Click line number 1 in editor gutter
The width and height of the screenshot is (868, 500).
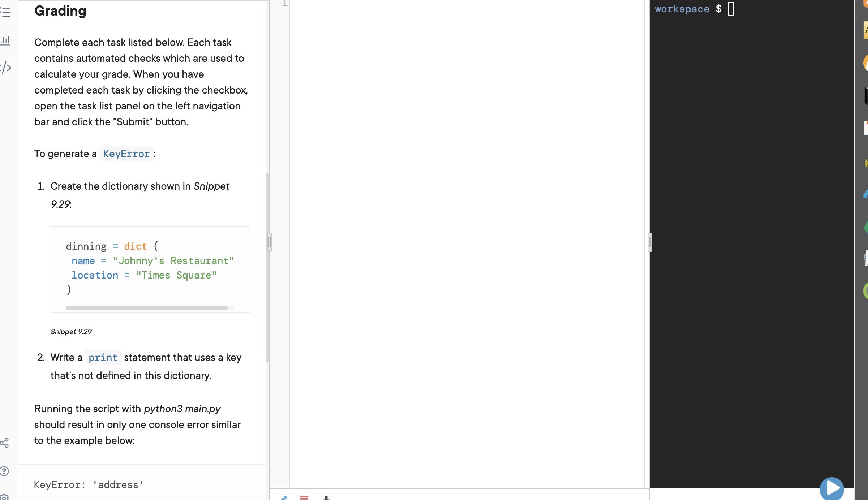click(285, 4)
